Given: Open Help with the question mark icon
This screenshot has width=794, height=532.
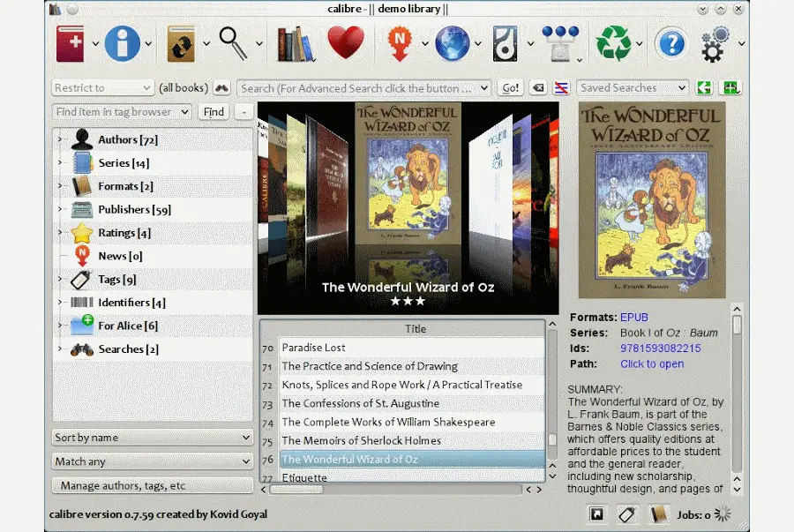Looking at the screenshot, I should [x=671, y=44].
